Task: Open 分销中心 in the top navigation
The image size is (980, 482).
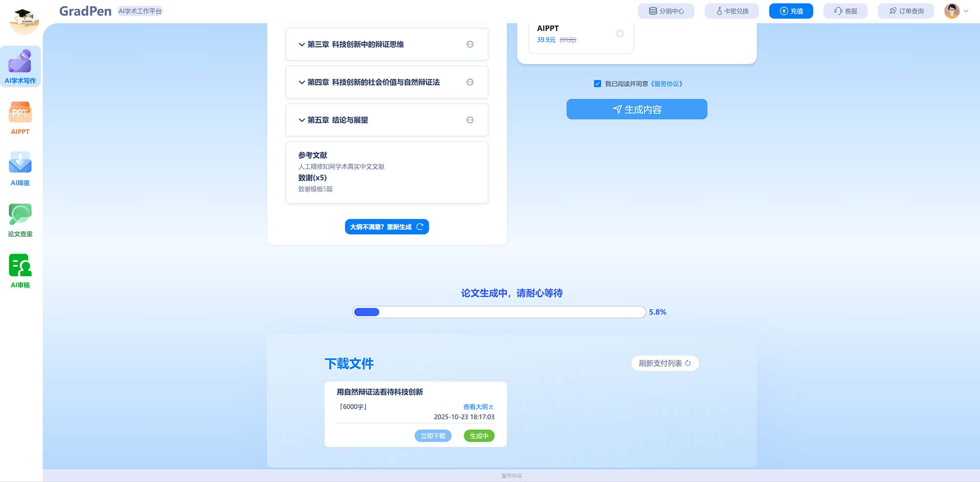Action: pos(666,11)
